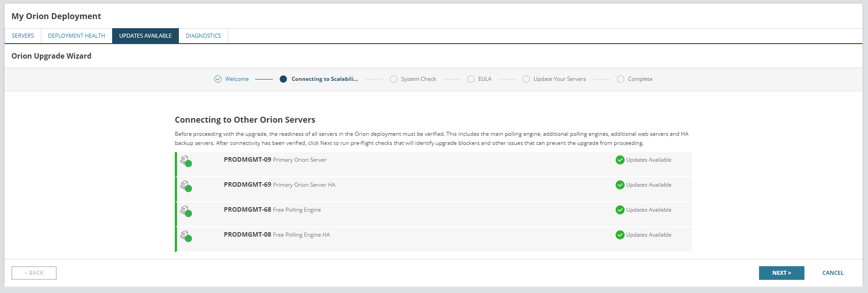Select the PRODMGMT-69 server name
Image resolution: width=868 pixels, height=293 pixels.
[247, 185]
